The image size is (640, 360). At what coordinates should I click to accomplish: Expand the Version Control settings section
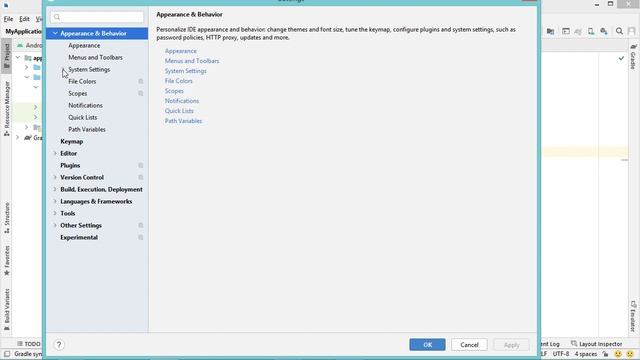tap(55, 178)
